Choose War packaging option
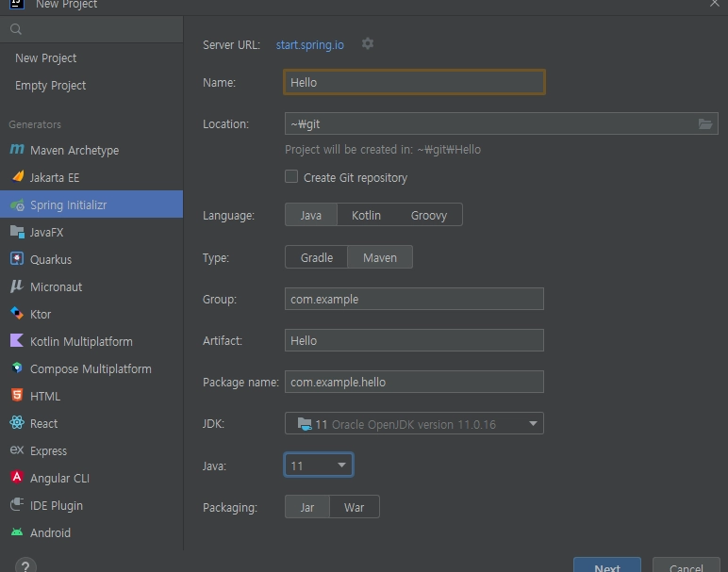Screen dimensions: 728x572 tap(354, 507)
